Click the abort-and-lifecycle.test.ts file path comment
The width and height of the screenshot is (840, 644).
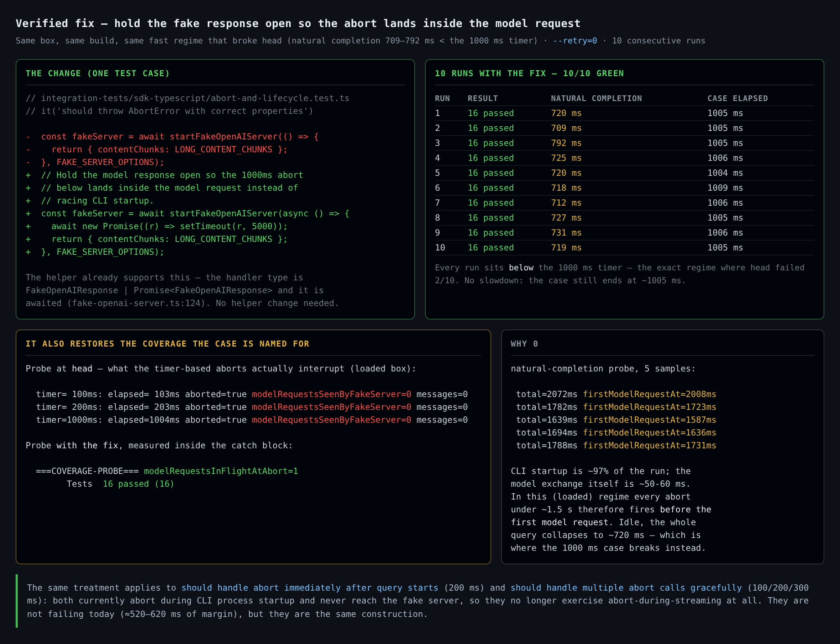click(188, 98)
